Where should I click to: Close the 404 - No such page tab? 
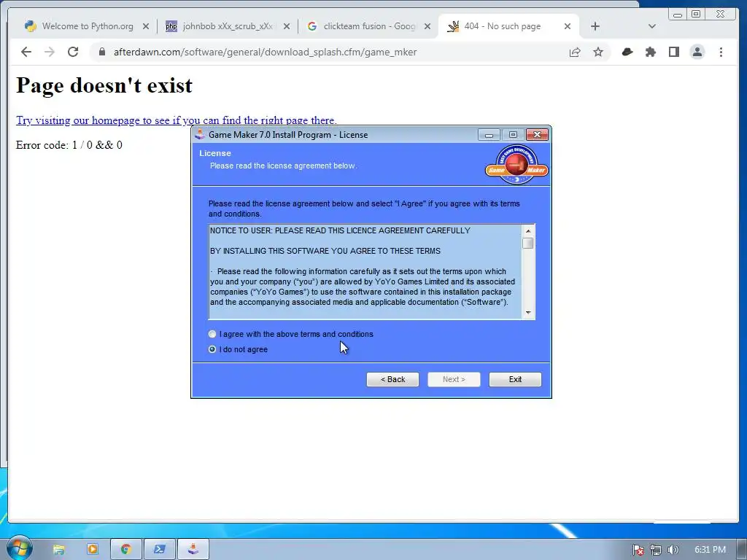(x=568, y=27)
